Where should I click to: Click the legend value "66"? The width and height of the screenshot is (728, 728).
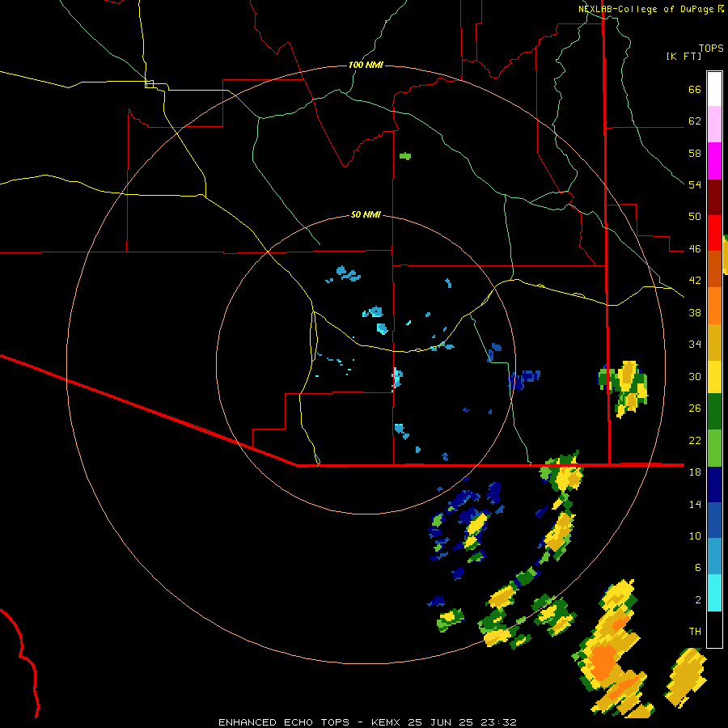[695, 89]
